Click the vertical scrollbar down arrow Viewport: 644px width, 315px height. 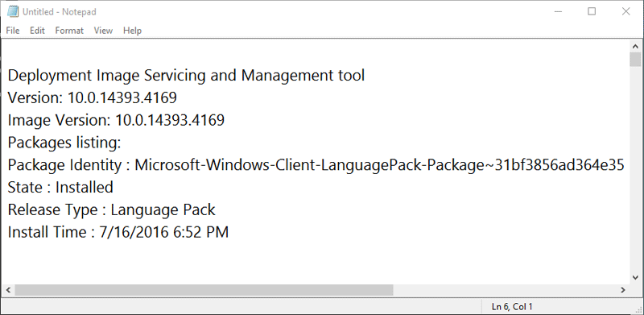[635, 277]
